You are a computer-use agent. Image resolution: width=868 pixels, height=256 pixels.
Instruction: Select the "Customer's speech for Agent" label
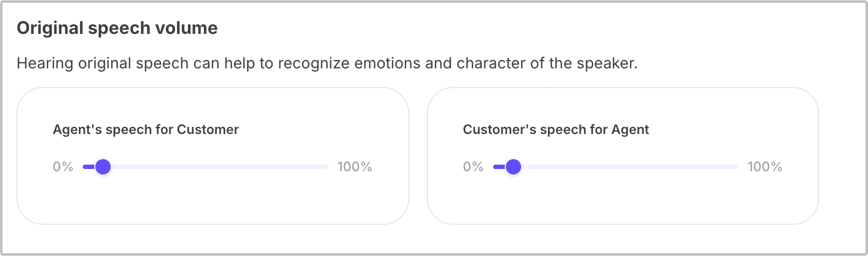556,130
